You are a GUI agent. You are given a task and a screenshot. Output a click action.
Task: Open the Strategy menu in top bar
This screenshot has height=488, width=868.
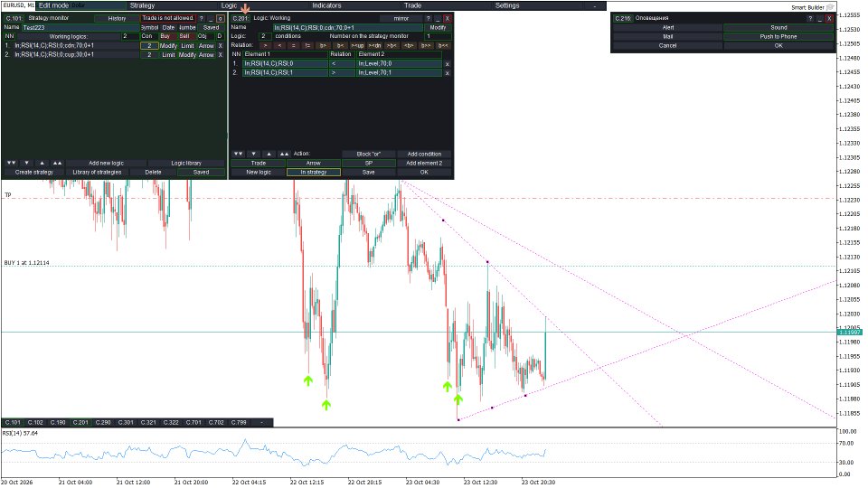[x=142, y=5]
